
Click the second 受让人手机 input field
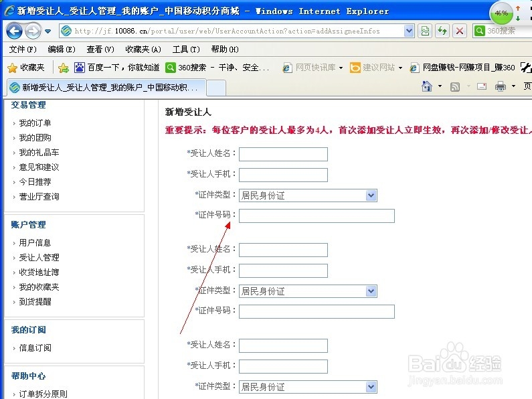(283, 270)
